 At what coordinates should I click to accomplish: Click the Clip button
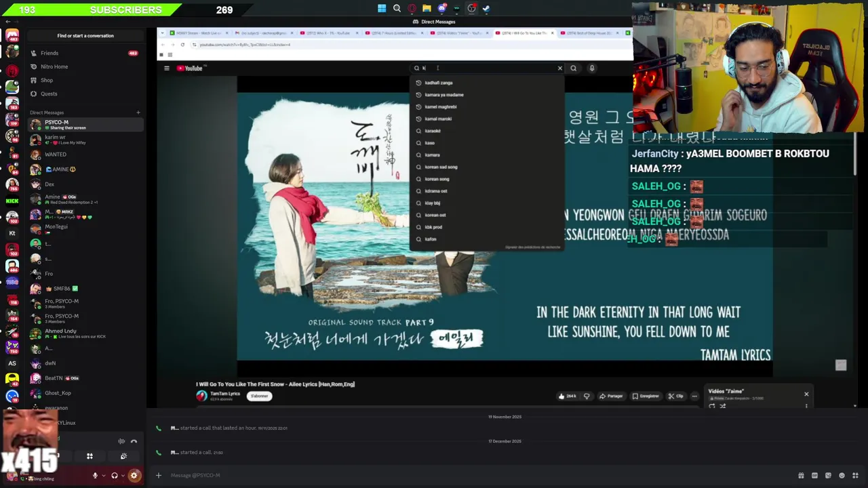675,396
